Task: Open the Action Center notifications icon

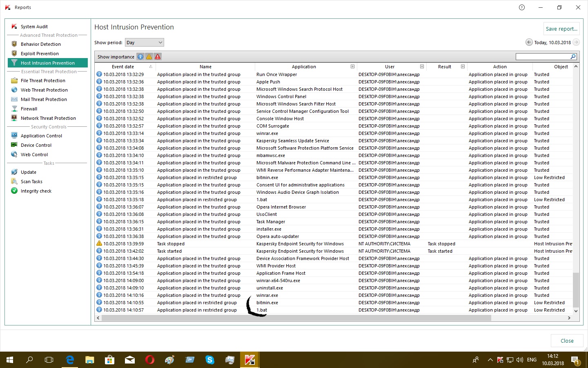Action: (575, 360)
